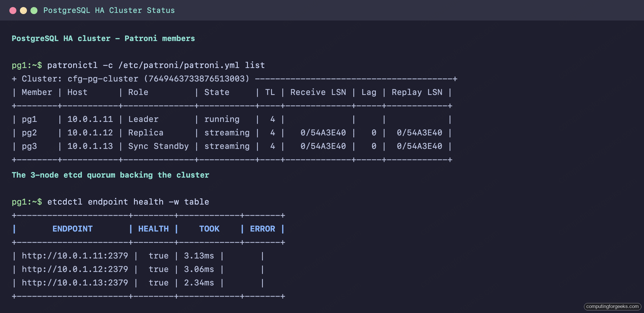
Task: Click the 'etcdctl endpoint health -w table' command
Action: tap(128, 202)
